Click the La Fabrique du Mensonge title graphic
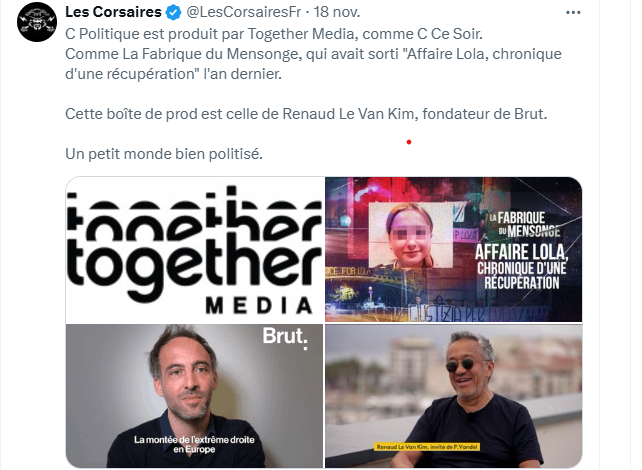Screen dimensions: 642x470 [525, 224]
